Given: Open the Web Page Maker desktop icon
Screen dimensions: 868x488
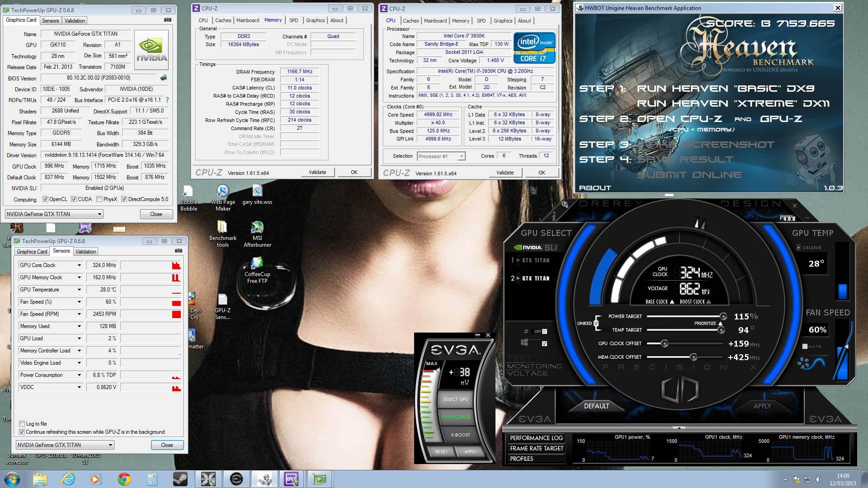Looking at the screenshot, I should coord(223,198).
